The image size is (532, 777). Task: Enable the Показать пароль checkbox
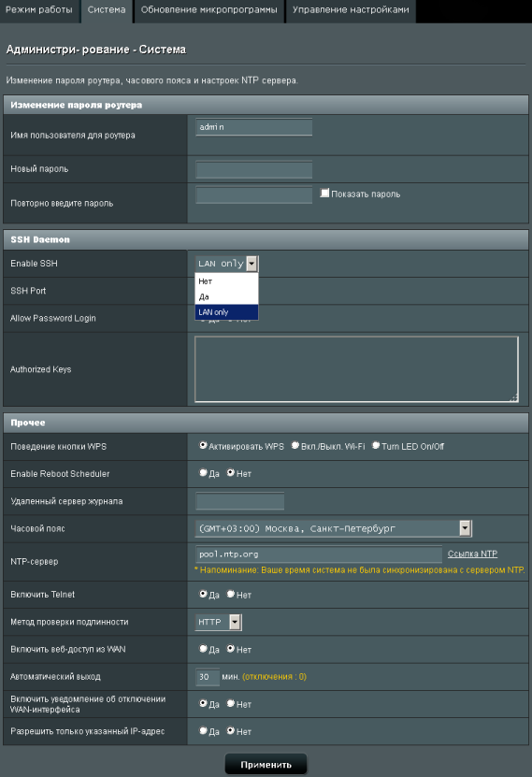pyautogui.click(x=324, y=194)
